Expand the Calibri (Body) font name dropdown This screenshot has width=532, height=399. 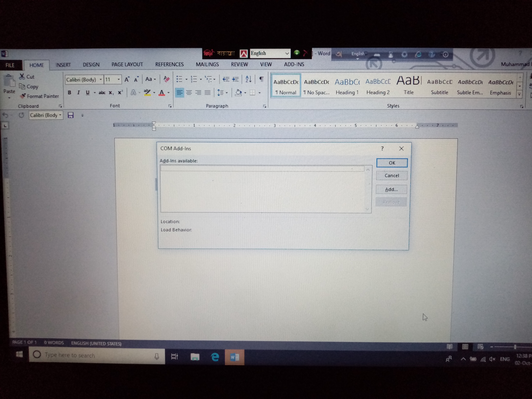[x=101, y=79]
